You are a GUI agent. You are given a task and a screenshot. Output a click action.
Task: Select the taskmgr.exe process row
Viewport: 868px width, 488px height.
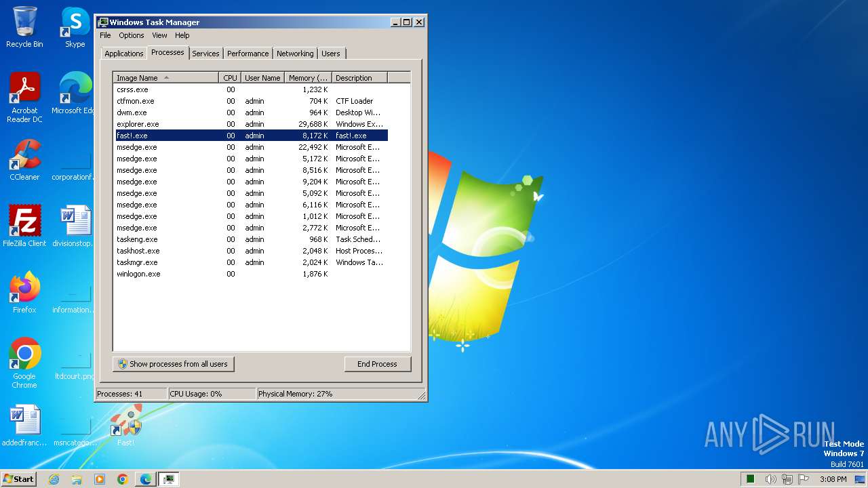(252, 262)
